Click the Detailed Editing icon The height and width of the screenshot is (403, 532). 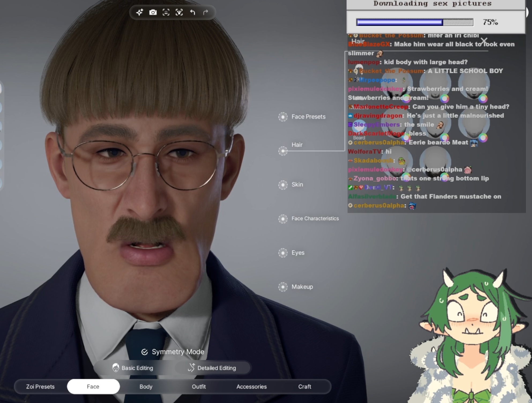(x=191, y=368)
